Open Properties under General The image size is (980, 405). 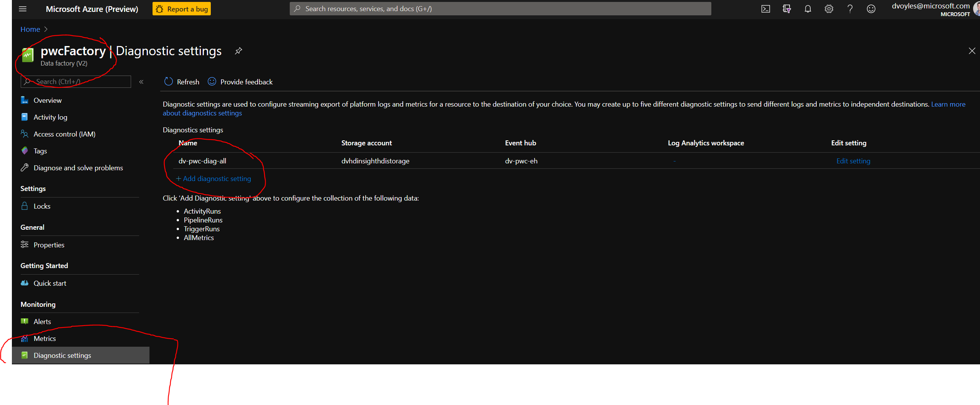(49, 245)
